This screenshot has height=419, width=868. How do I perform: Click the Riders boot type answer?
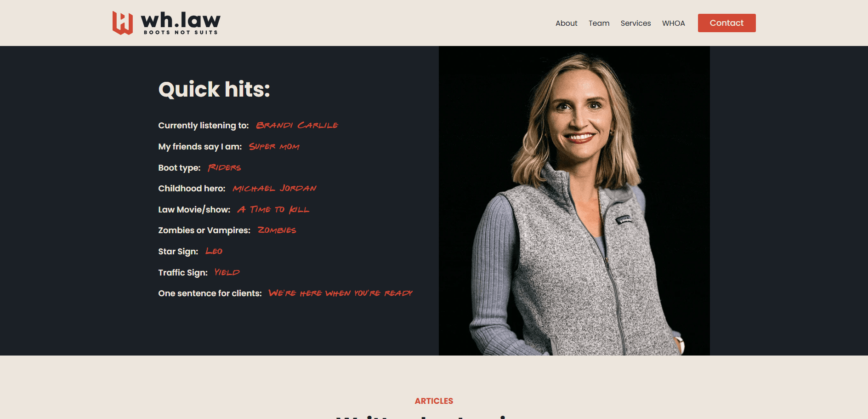tap(224, 167)
